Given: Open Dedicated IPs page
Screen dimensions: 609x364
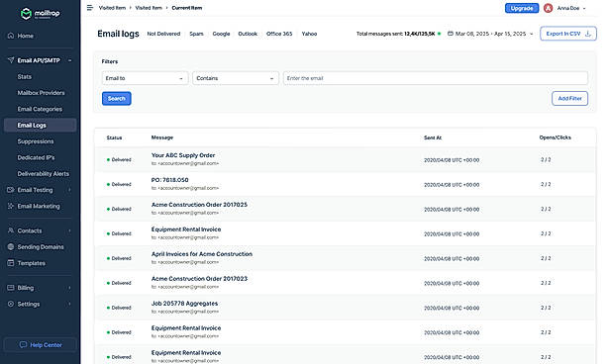Looking at the screenshot, I should (36, 158).
